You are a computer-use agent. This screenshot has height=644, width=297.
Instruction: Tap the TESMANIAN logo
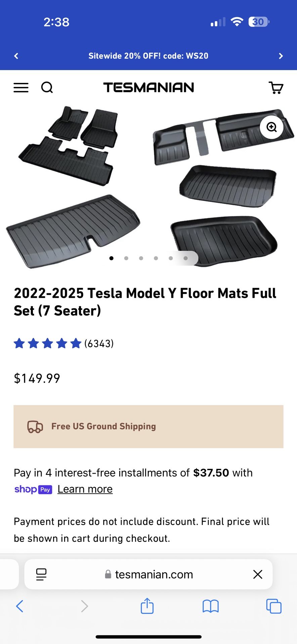(148, 88)
